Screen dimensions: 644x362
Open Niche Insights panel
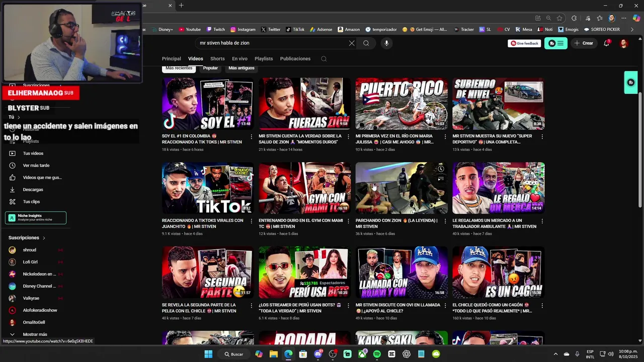(36, 218)
